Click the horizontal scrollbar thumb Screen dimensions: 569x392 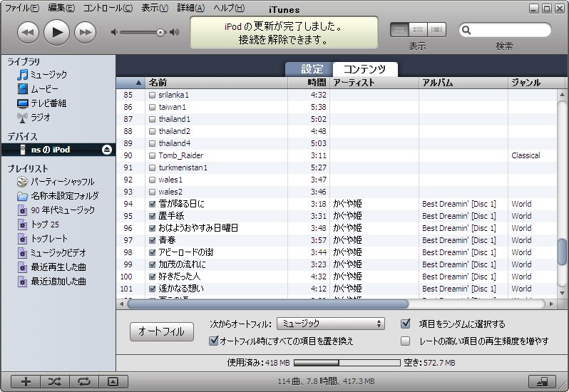(x=268, y=304)
